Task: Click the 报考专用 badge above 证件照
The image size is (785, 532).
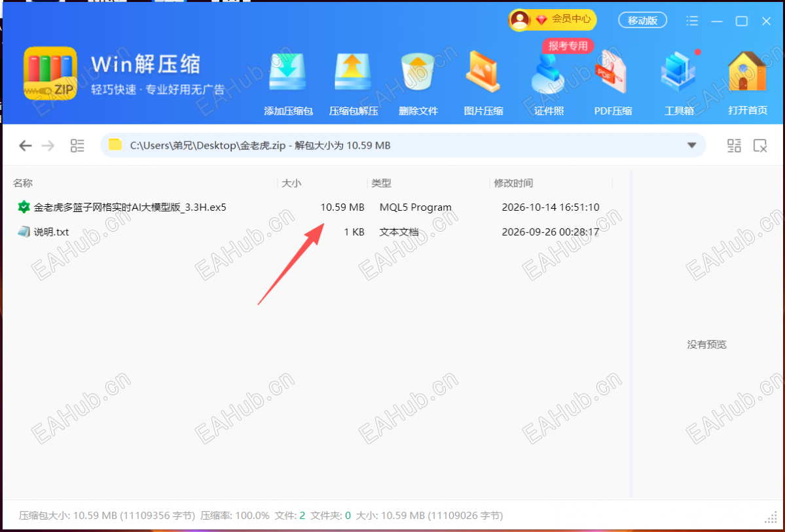Action: pos(568,46)
